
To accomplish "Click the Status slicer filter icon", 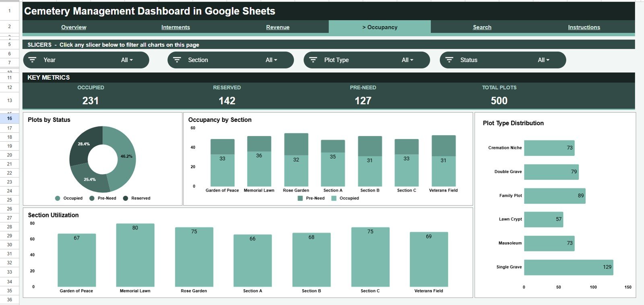I will 449,60.
